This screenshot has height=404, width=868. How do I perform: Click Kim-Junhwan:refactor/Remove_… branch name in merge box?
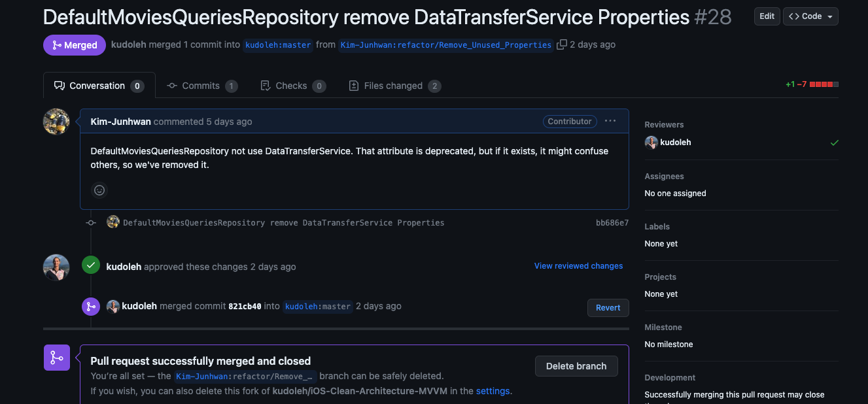point(246,377)
